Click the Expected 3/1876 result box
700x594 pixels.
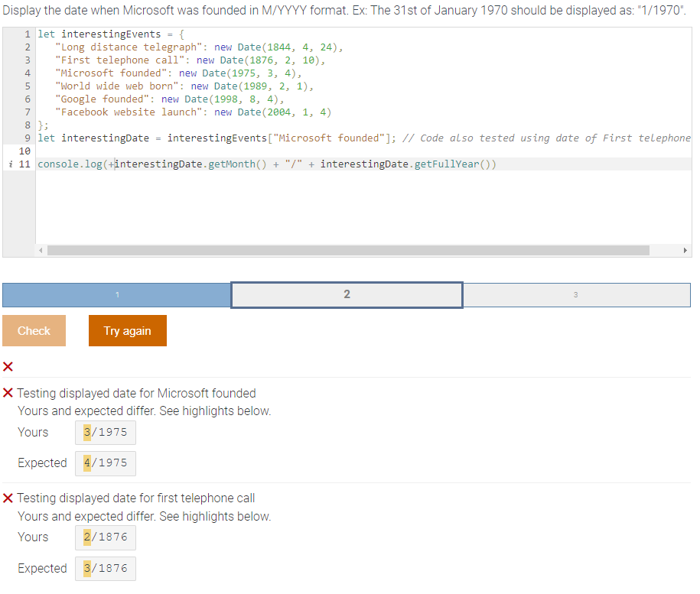[x=105, y=567]
